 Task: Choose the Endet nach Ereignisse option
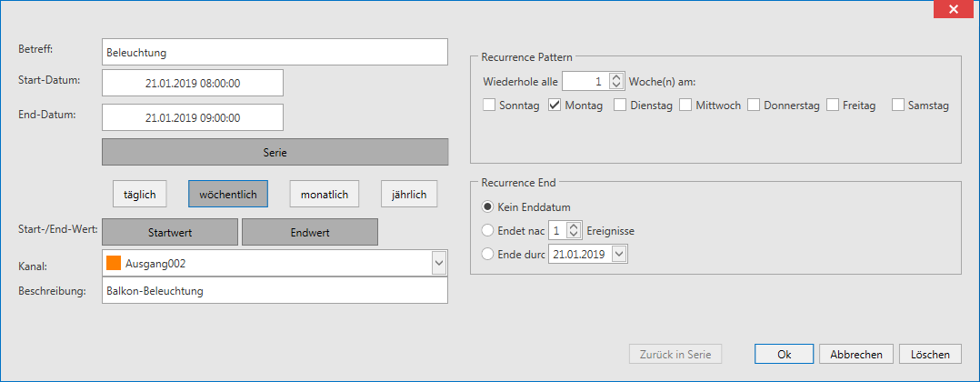click(x=487, y=231)
